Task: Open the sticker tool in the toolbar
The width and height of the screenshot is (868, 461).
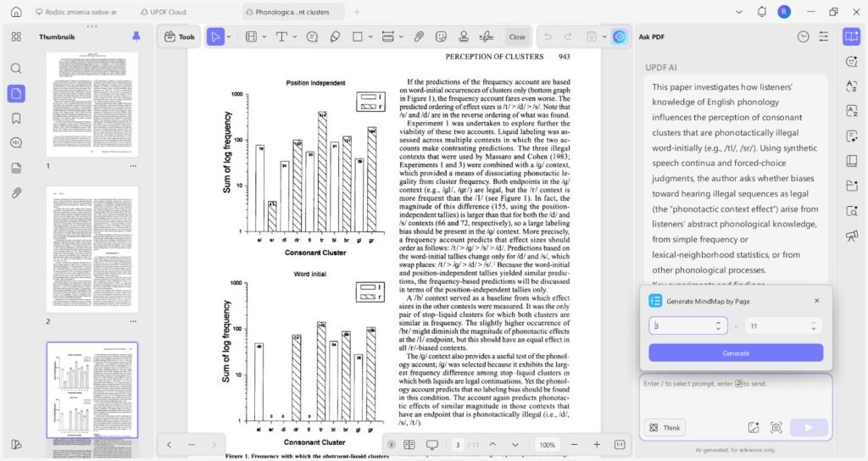Action: click(x=441, y=36)
